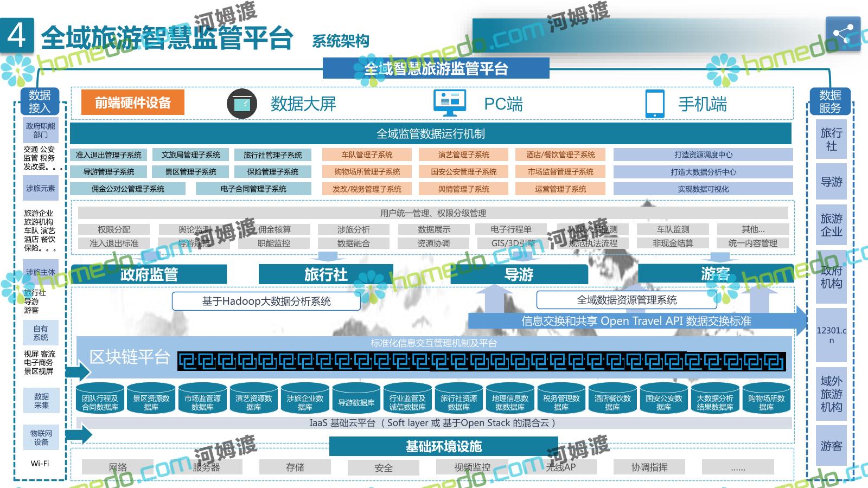Click the 全域监管数据运行机制 header bar

pos(431,133)
